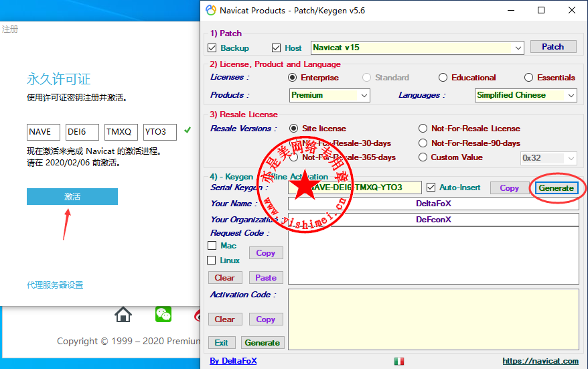Maximize the Patch/Keygen window

click(541, 10)
